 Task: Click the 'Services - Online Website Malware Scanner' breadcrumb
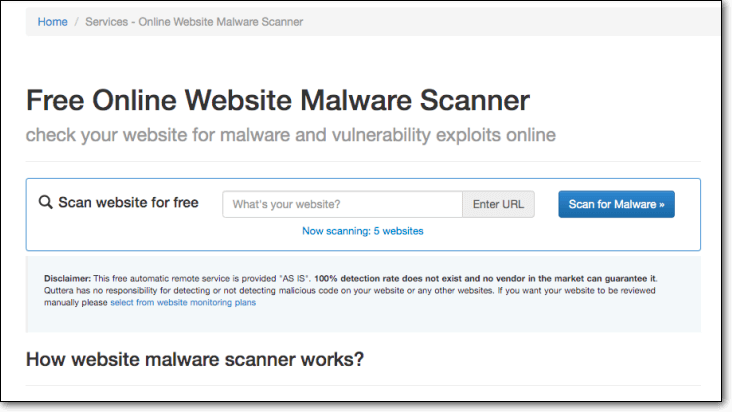coord(194,22)
